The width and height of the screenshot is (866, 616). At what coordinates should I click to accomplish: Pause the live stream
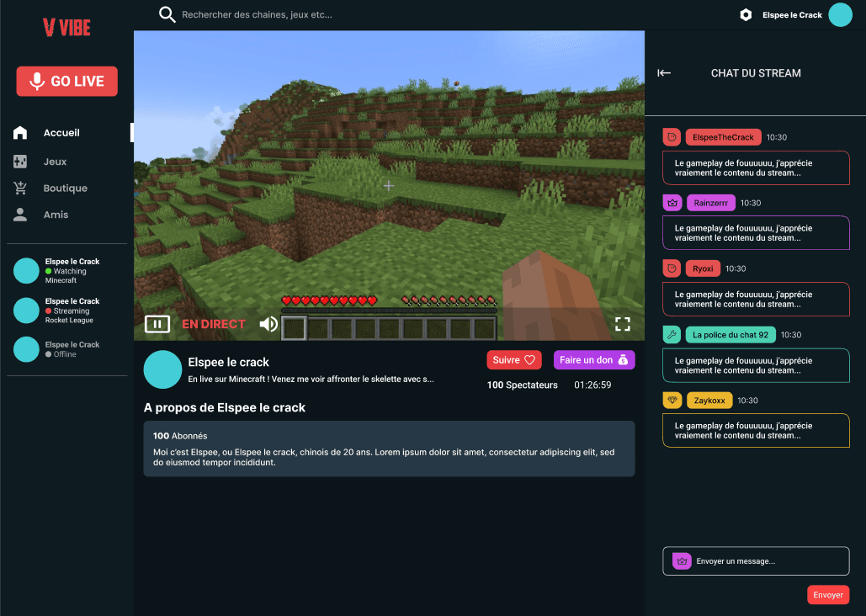pyautogui.click(x=157, y=324)
